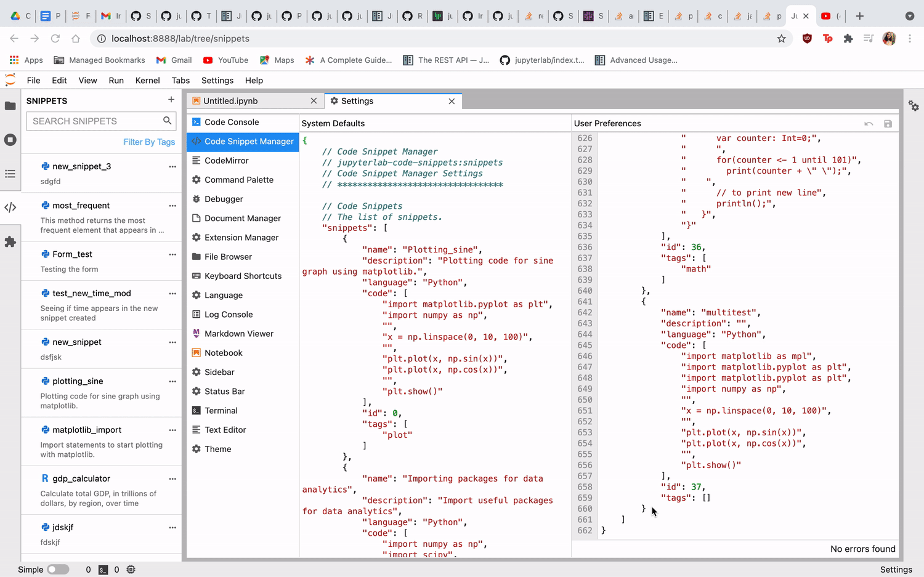Open more options for new_snippet_3

click(x=172, y=166)
